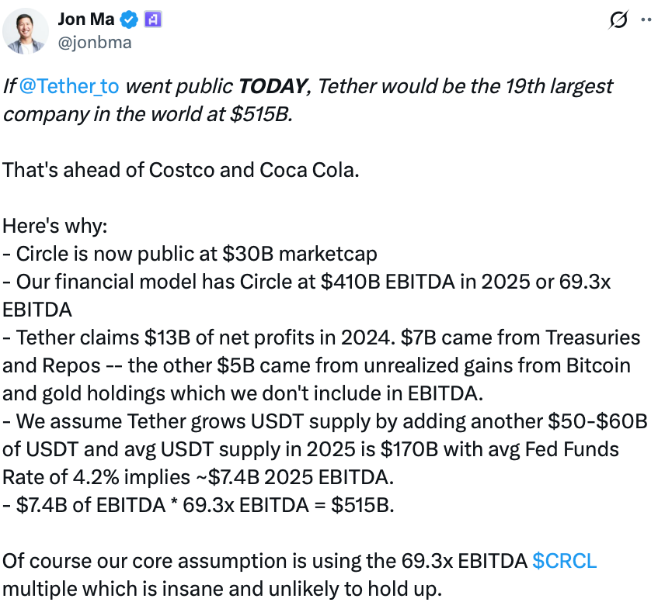Click the Circle $30B marketcap bullet
Viewport: 653px width, 600px height.
pos(190,254)
